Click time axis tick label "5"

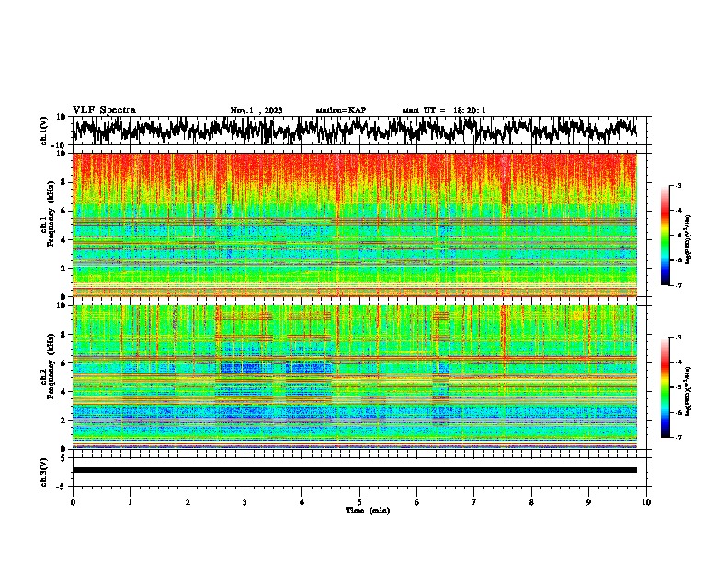(359, 502)
